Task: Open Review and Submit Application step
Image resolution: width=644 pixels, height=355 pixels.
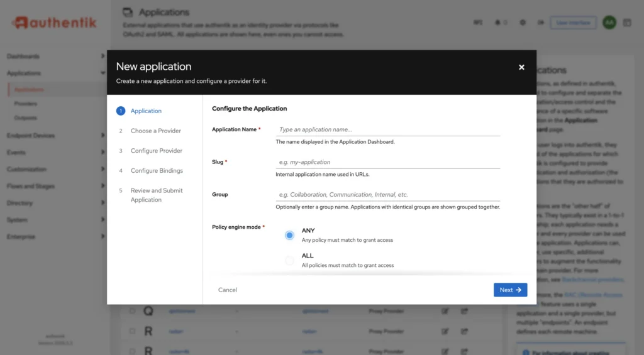Action: pyautogui.click(x=157, y=195)
